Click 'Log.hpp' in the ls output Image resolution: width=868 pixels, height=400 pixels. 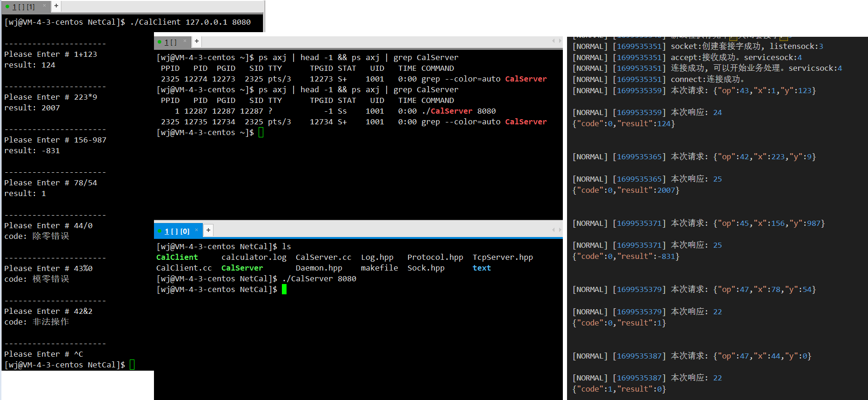[377, 258]
